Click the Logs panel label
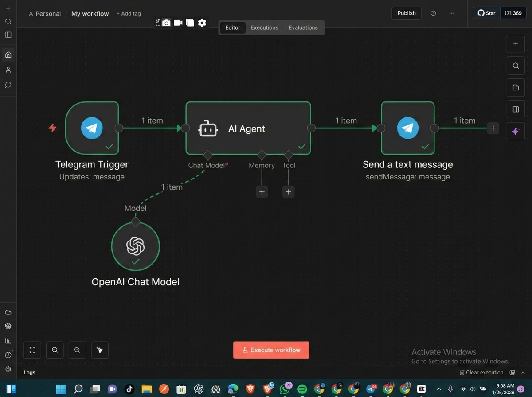Viewport: 532px width, 397px height. pos(30,373)
